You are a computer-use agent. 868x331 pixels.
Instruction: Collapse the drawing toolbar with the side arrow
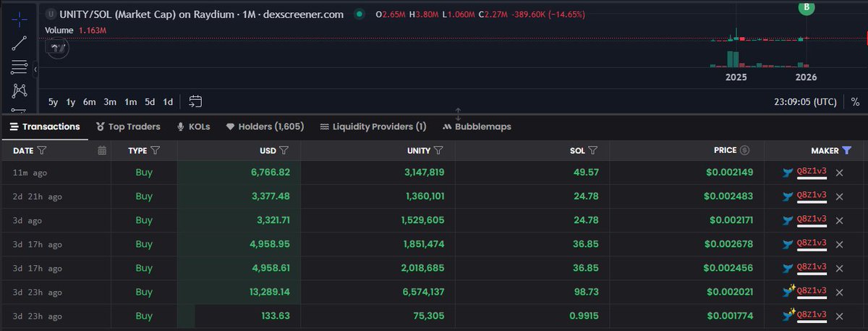[35, 68]
